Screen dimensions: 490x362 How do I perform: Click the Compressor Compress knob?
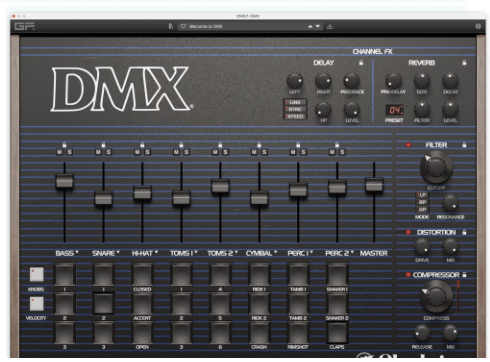436,296
